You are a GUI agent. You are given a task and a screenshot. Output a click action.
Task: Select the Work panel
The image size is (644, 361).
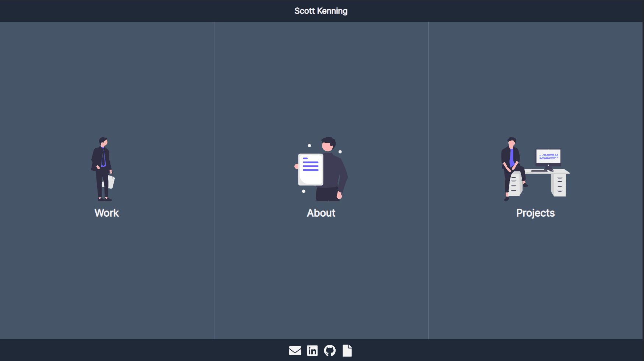(106, 180)
